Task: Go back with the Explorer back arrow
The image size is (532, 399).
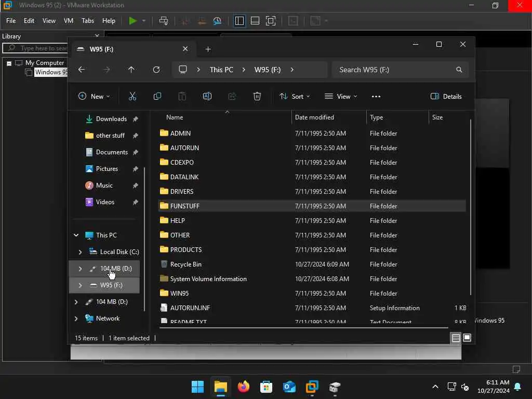Action: click(82, 70)
